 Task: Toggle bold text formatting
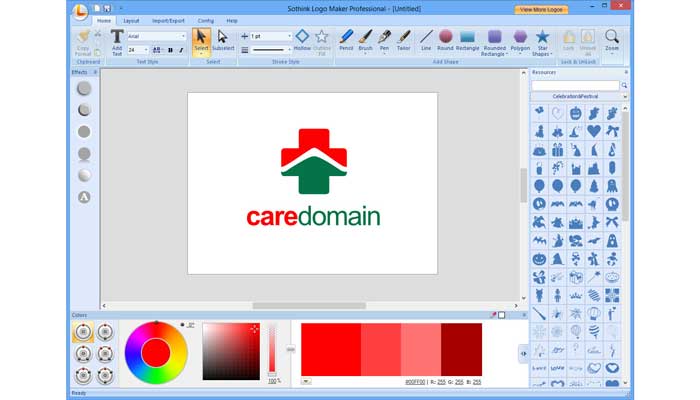pos(171,49)
